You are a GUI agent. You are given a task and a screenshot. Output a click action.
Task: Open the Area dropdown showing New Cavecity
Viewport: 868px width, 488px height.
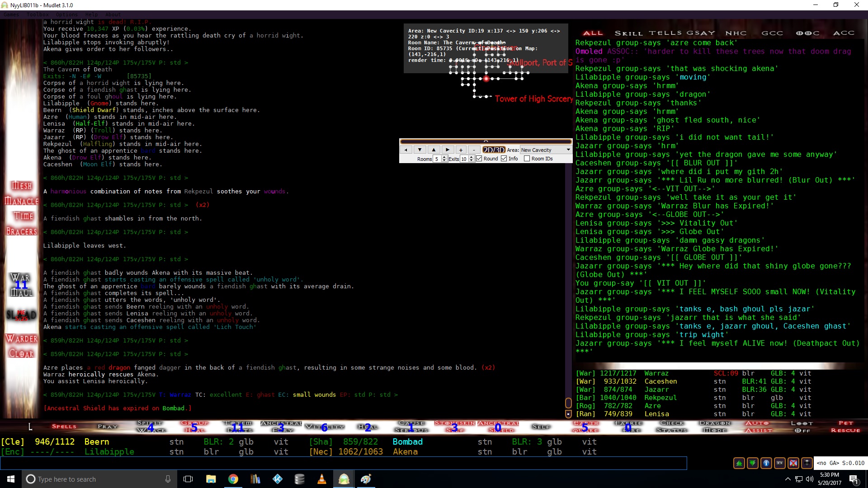pos(546,150)
